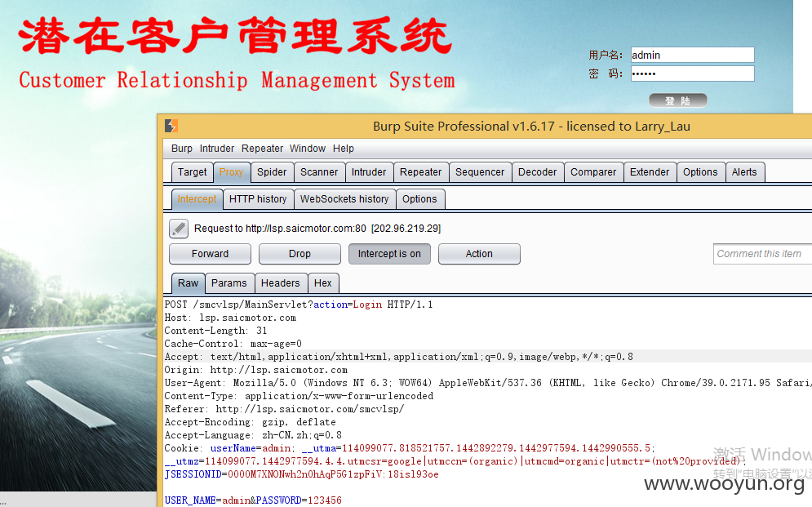Image resolution: width=812 pixels, height=507 pixels.
Task: Switch to the Target tab
Action: click(192, 172)
